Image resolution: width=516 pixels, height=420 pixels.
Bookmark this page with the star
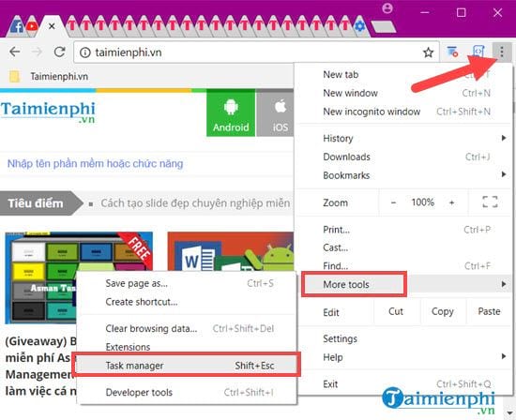[x=428, y=52]
